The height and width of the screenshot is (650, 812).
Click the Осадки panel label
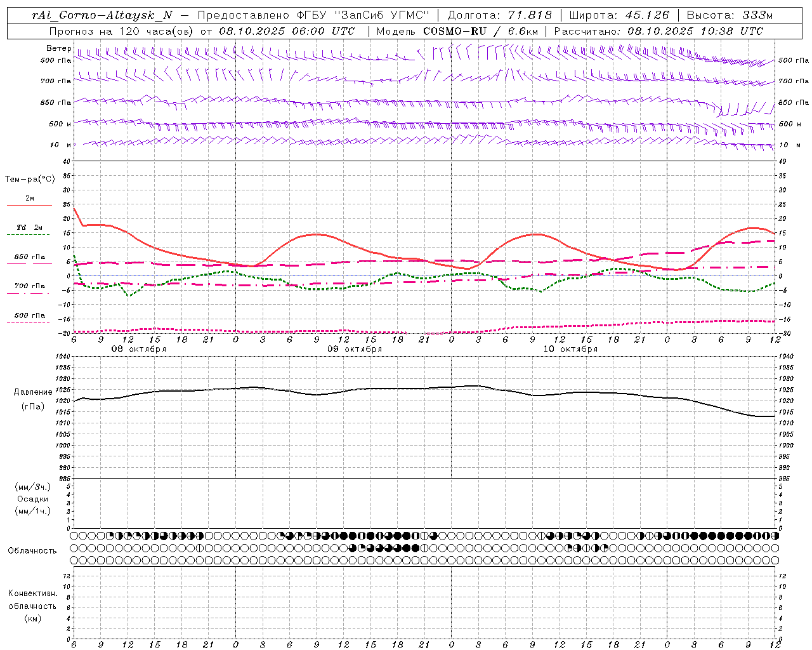(x=33, y=499)
